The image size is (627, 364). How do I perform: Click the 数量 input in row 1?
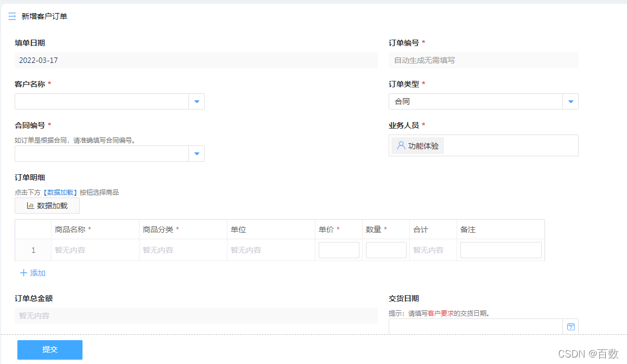(386, 250)
